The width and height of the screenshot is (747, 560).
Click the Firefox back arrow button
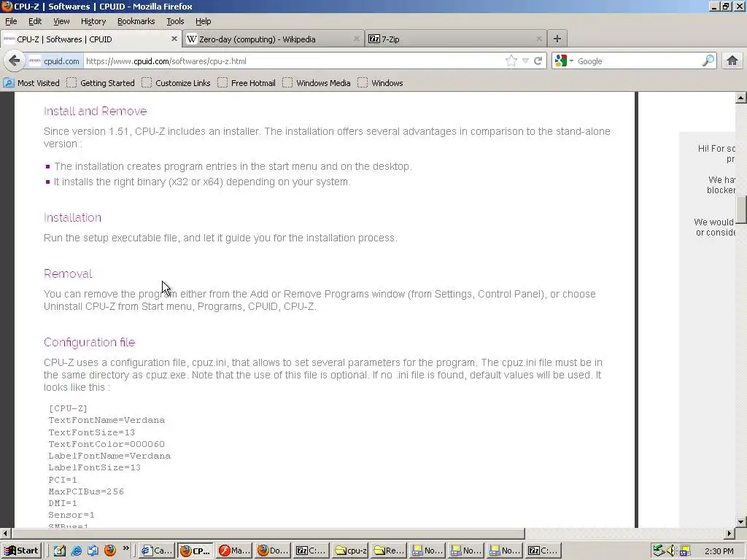(15, 61)
